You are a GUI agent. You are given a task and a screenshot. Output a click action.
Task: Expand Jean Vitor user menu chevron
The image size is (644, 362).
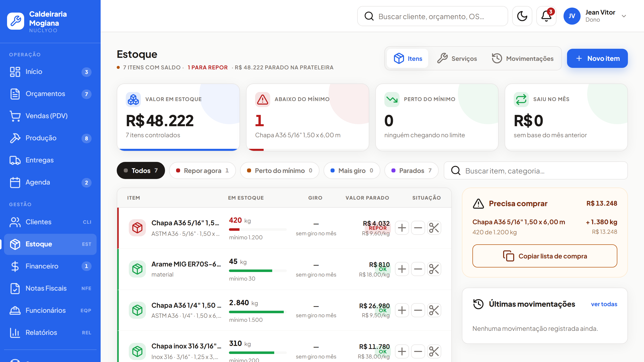point(624,16)
